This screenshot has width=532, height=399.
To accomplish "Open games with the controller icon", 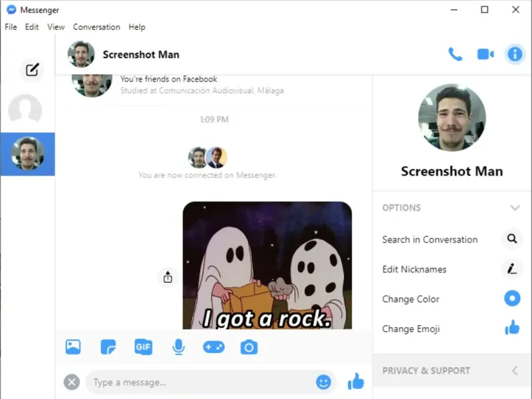I will (213, 347).
